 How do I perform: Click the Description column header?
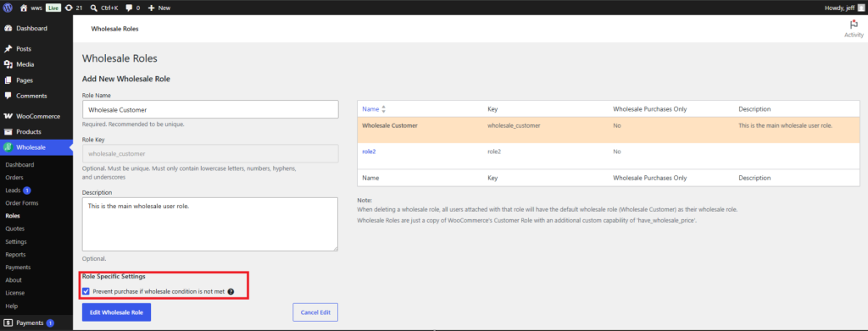[x=754, y=109]
